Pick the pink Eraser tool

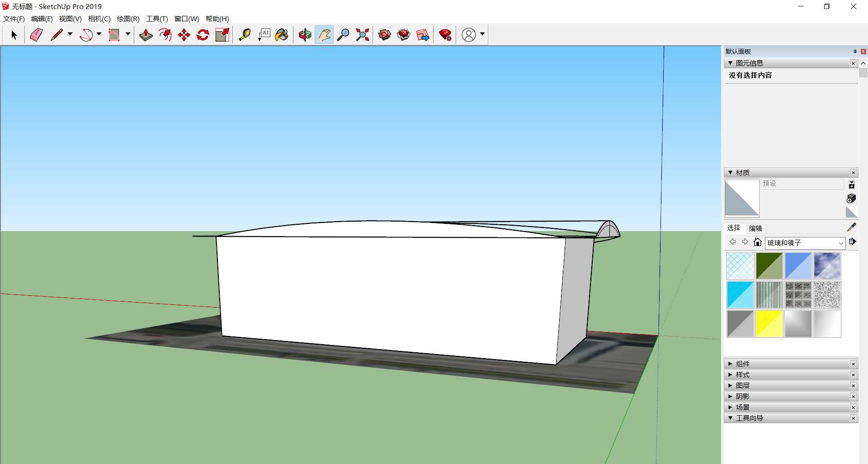pyautogui.click(x=36, y=35)
